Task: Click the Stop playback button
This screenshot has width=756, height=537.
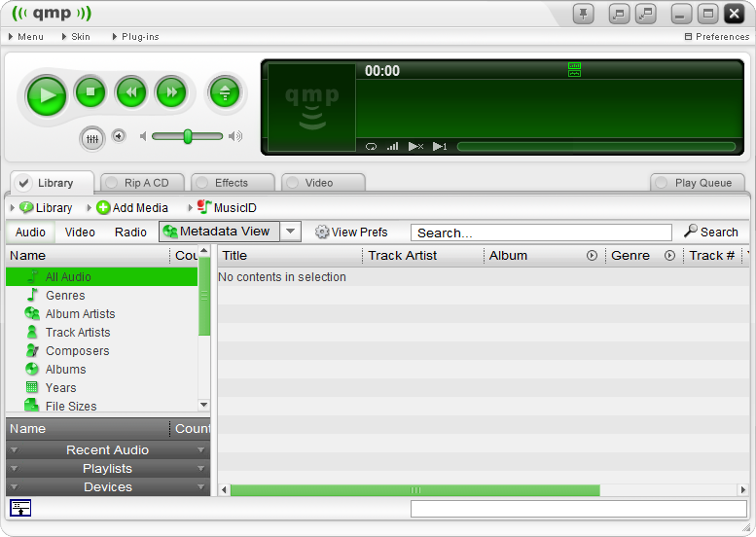Action: 90,91
